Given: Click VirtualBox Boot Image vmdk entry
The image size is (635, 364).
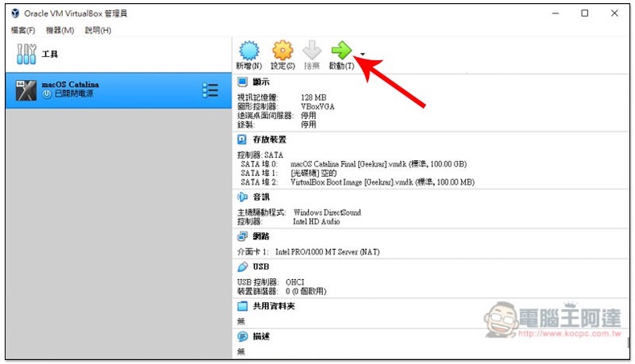Looking at the screenshot, I should pyautogui.click(x=383, y=182).
